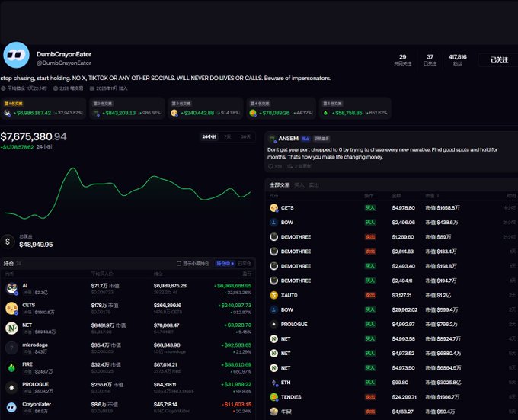
Task: Select the 持仓中 holdings filter toggle
Action: click(x=225, y=264)
